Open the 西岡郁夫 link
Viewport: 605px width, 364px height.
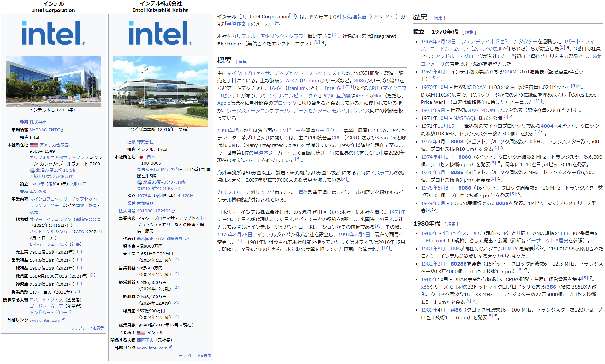pos(145,340)
